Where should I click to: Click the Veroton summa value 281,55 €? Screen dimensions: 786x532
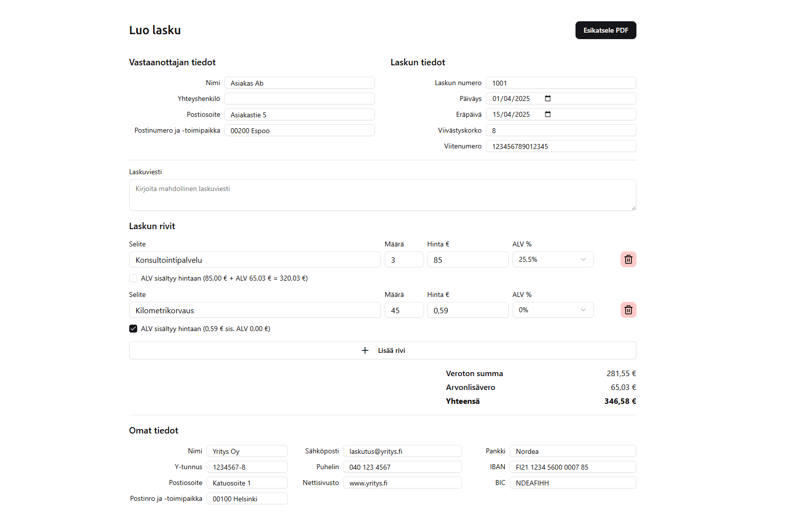(x=621, y=374)
